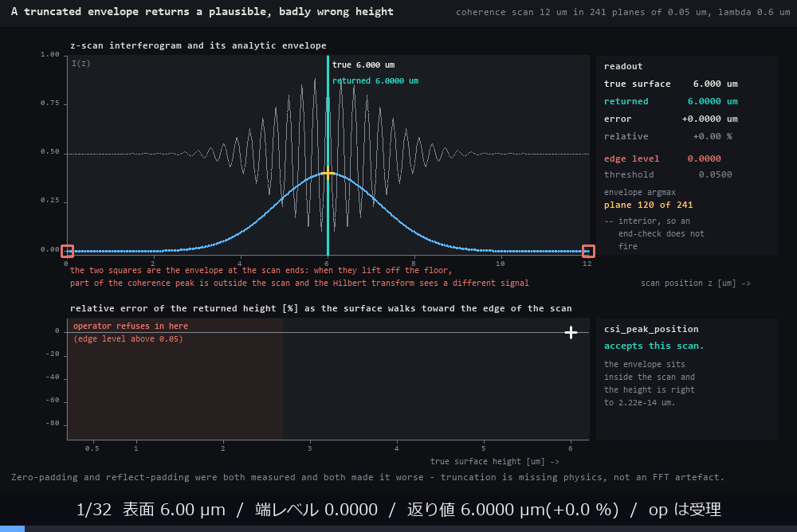The height and width of the screenshot is (532, 797).
Task: Click the "-80" tick on the error axis
Action: (53, 423)
